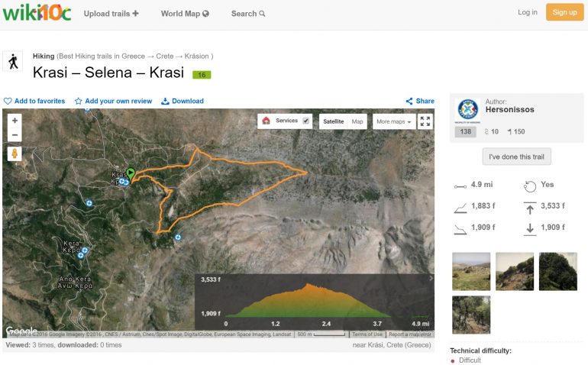Switch to Map view type
Viewport: 588px width, 365px height.
point(357,121)
